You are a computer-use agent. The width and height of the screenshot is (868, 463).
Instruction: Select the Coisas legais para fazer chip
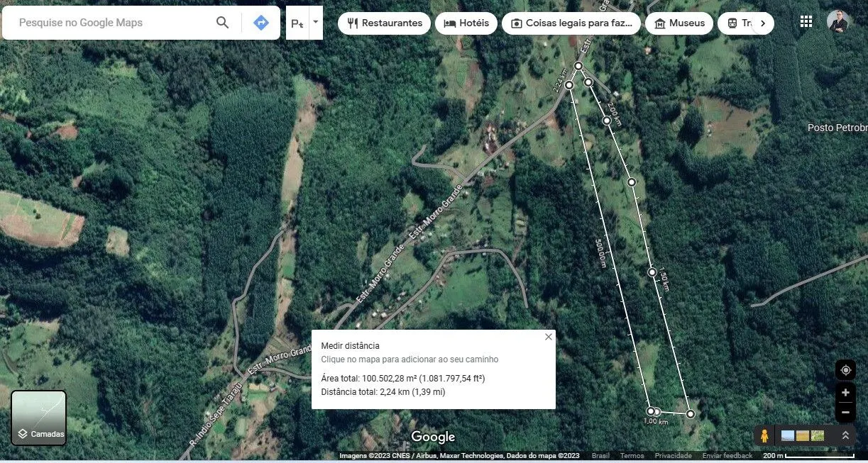[x=571, y=23]
